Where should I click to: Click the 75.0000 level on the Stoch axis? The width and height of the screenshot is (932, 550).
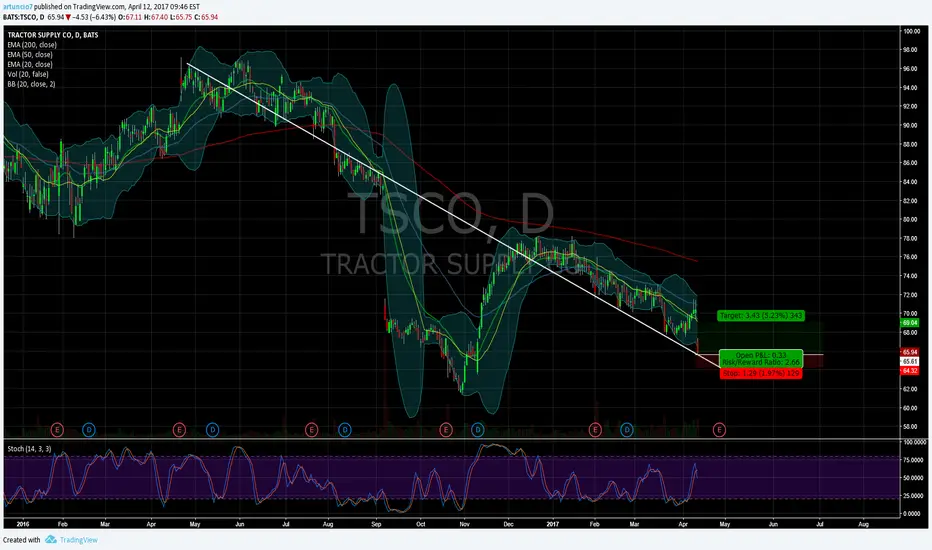point(913,460)
